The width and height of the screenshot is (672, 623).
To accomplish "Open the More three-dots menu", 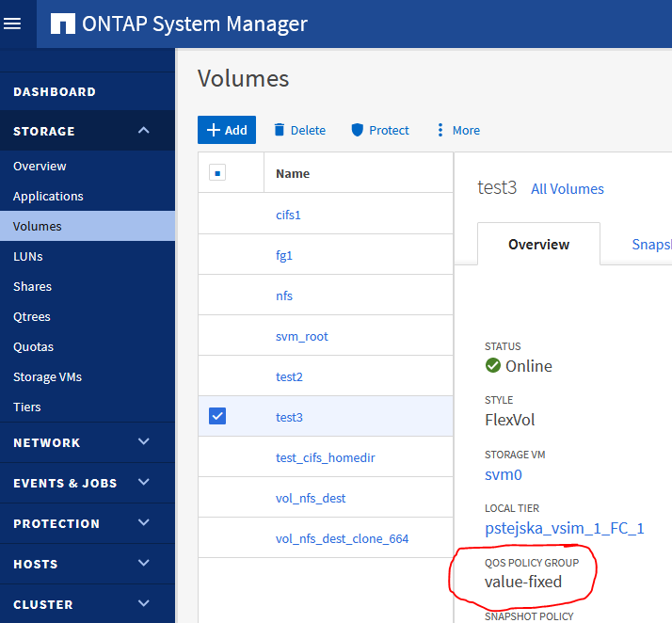I will coord(440,130).
